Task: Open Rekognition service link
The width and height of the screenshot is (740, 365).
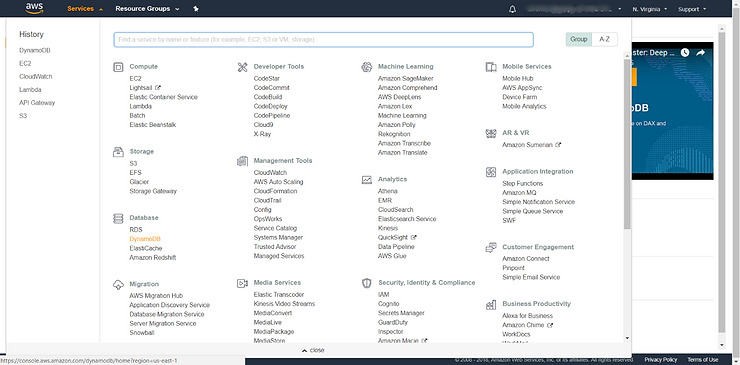Action: pos(394,134)
